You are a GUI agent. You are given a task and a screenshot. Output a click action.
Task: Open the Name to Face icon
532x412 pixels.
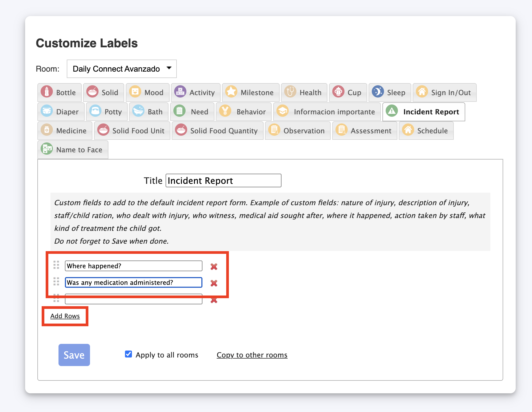(x=47, y=149)
